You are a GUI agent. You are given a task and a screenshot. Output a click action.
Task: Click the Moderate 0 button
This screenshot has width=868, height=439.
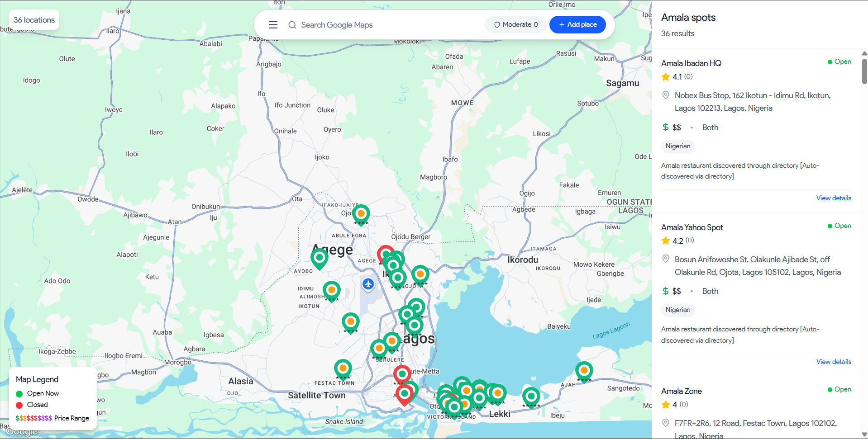(515, 24)
